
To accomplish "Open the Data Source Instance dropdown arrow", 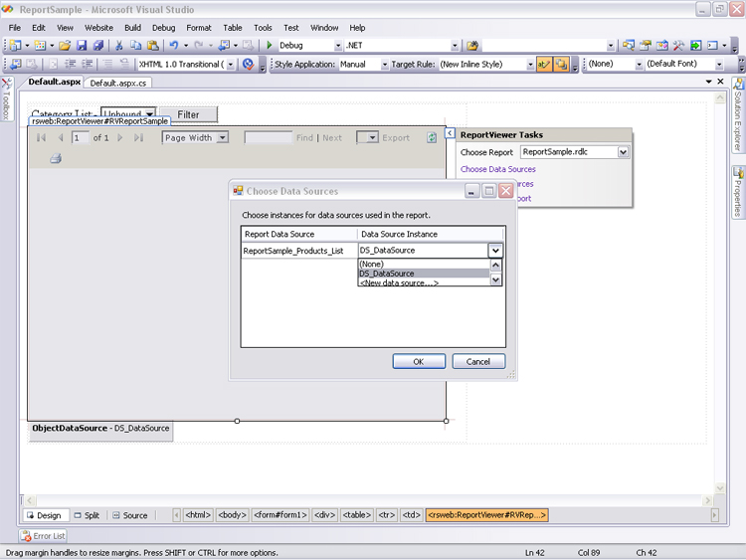I will 495,251.
